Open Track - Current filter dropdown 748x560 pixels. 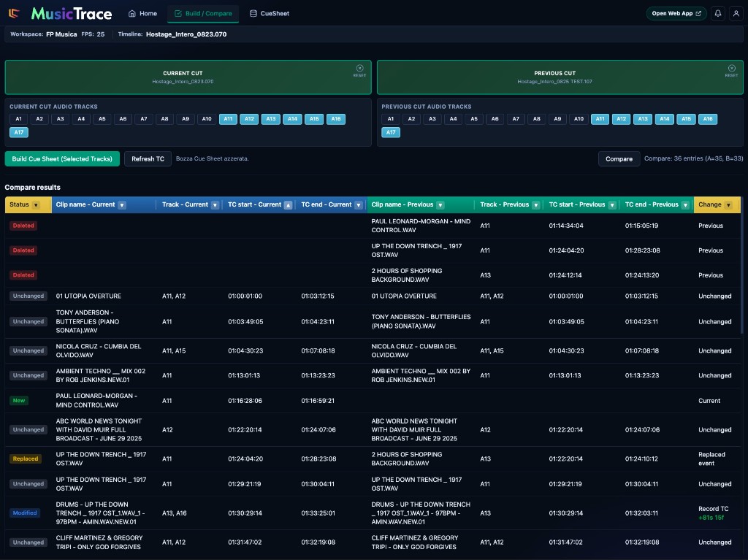215,205
